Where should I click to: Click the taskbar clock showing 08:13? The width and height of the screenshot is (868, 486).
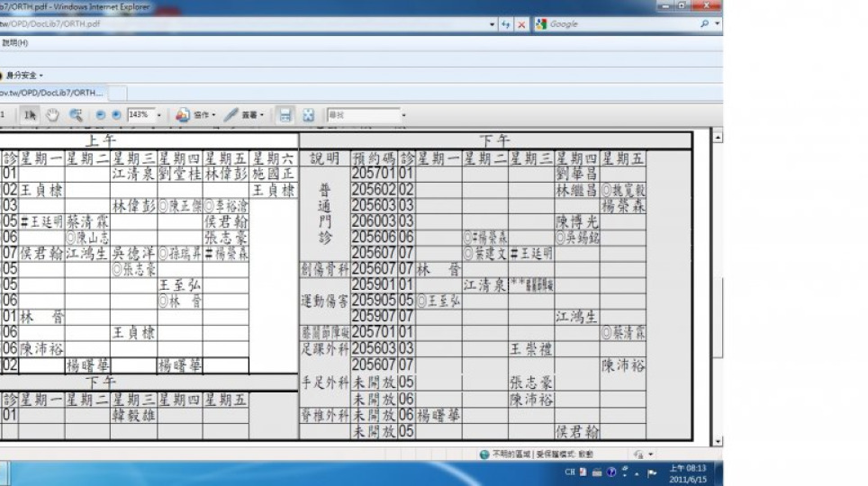(x=687, y=473)
